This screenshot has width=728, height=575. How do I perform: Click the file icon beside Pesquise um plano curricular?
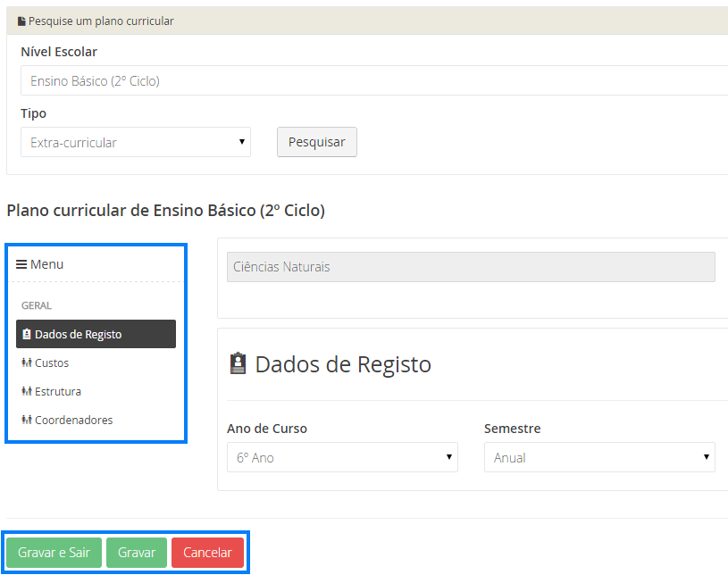21,21
